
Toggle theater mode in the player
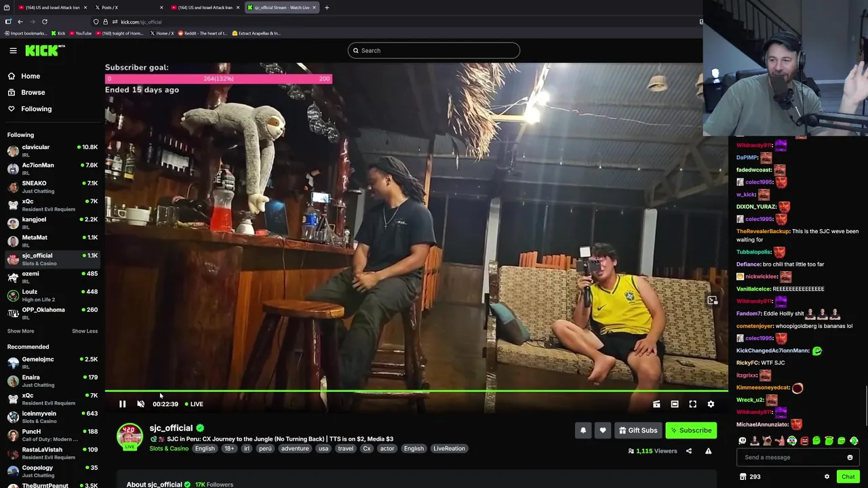click(x=675, y=404)
